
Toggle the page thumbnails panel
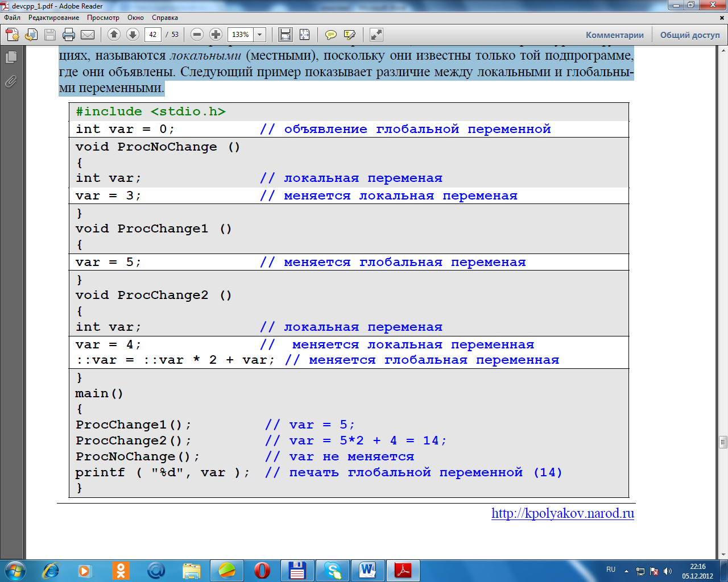point(11,57)
